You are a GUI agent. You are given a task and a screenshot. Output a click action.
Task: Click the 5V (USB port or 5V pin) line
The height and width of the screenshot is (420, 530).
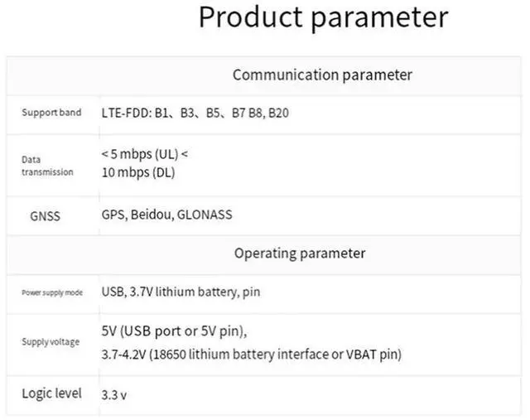point(174,331)
